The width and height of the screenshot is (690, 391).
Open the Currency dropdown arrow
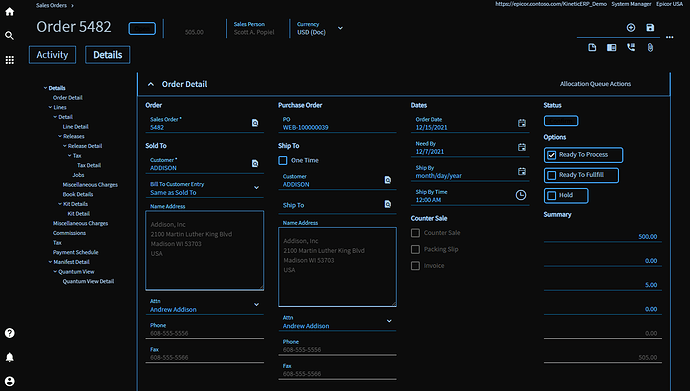pos(340,28)
